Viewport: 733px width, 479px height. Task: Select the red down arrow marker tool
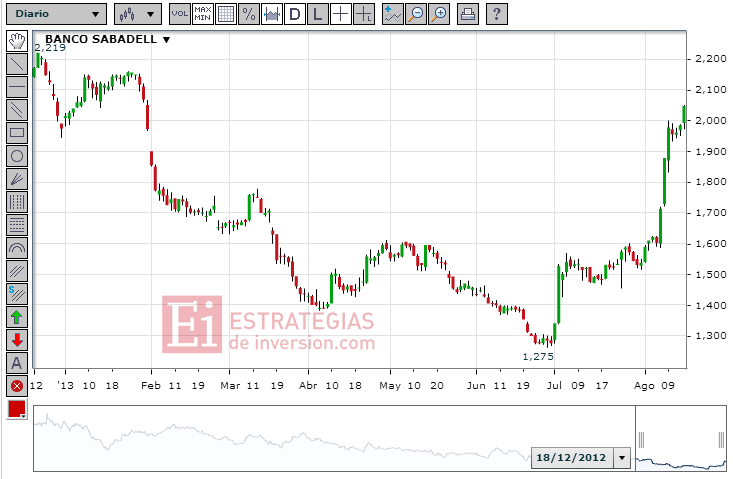click(17, 340)
